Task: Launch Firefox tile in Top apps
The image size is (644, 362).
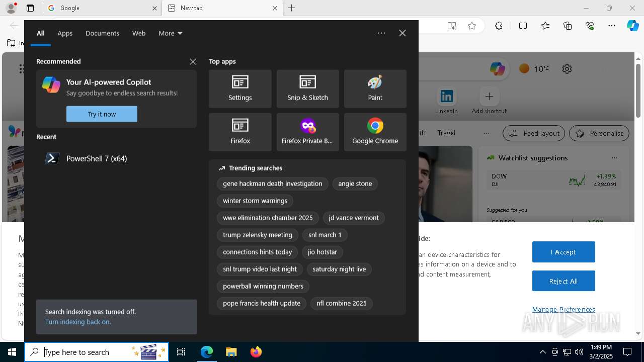Action: pyautogui.click(x=240, y=132)
